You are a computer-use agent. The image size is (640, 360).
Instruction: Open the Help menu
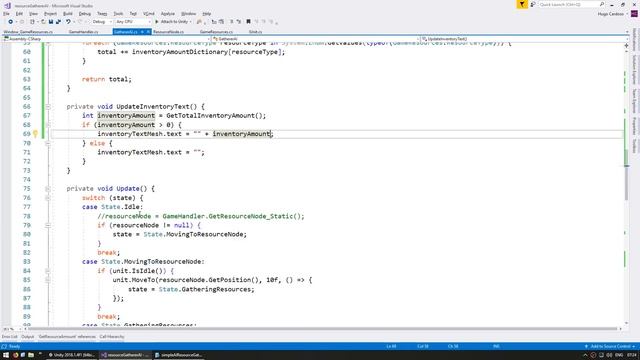207,14
